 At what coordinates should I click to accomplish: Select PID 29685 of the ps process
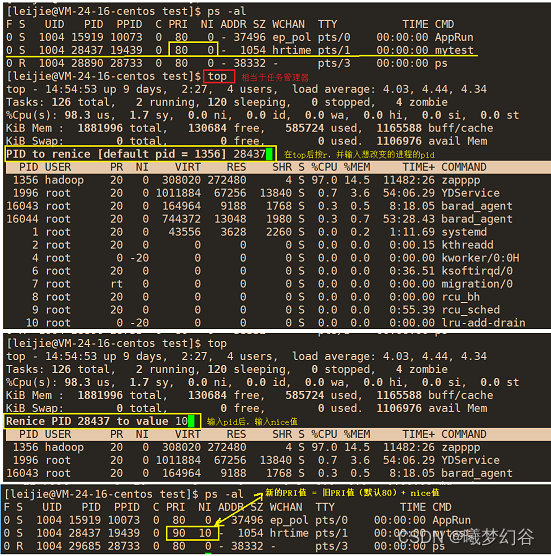point(85,546)
